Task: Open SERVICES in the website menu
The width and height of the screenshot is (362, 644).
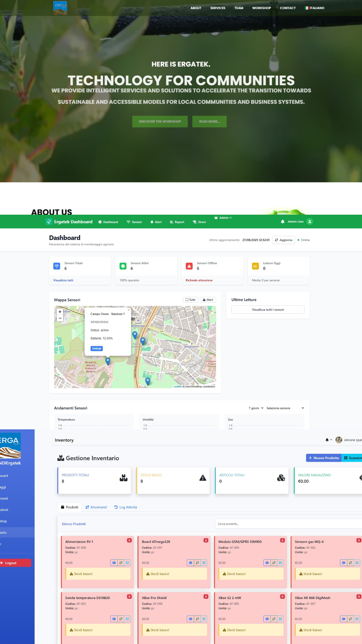Action: click(218, 8)
